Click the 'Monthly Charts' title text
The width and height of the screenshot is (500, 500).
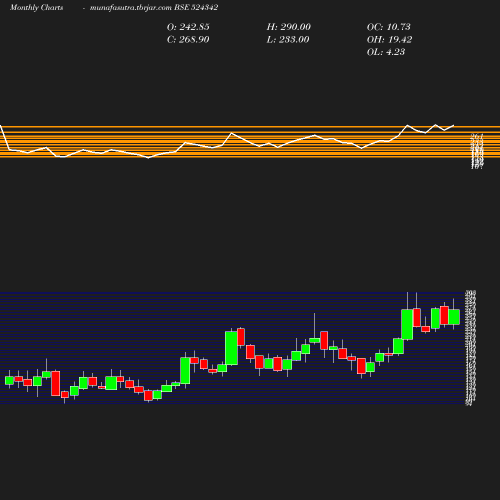[36, 8]
